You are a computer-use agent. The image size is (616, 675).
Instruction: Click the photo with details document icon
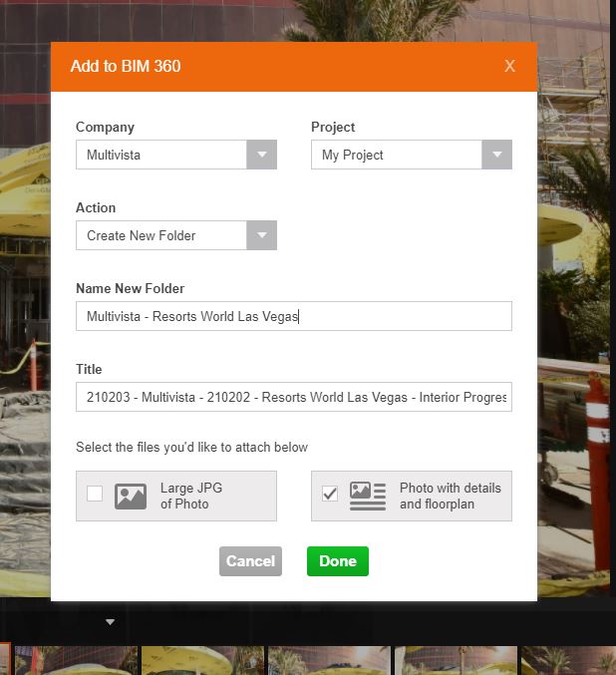coord(368,496)
